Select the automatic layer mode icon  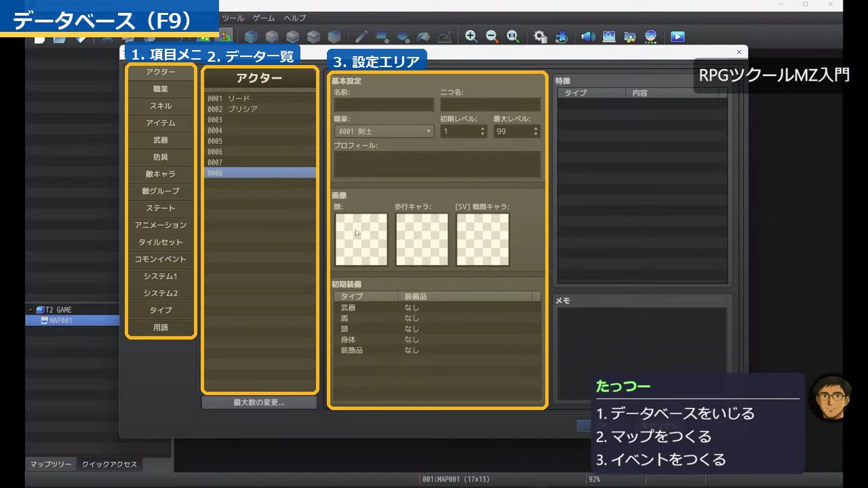(x=251, y=37)
